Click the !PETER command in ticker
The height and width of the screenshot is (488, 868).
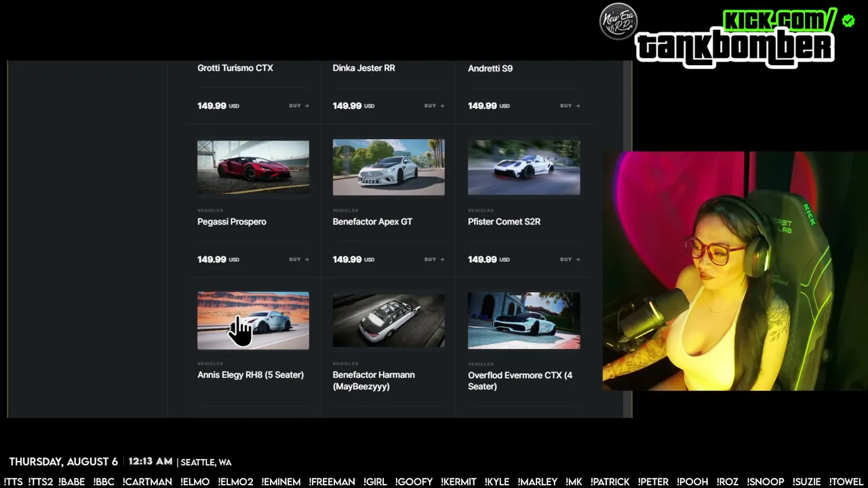[654, 482]
